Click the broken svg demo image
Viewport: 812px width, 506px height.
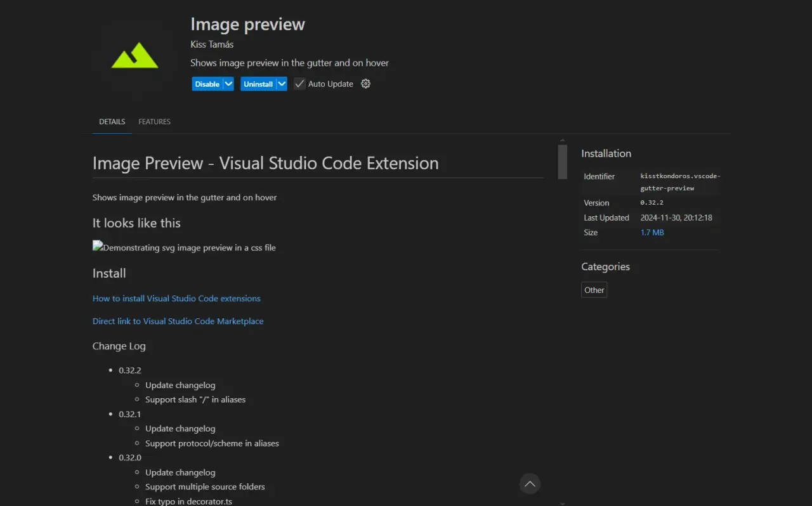coord(184,247)
